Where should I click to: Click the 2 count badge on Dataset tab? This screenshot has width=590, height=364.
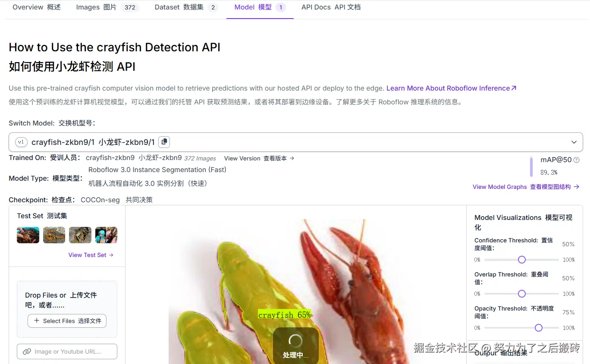coord(213,7)
